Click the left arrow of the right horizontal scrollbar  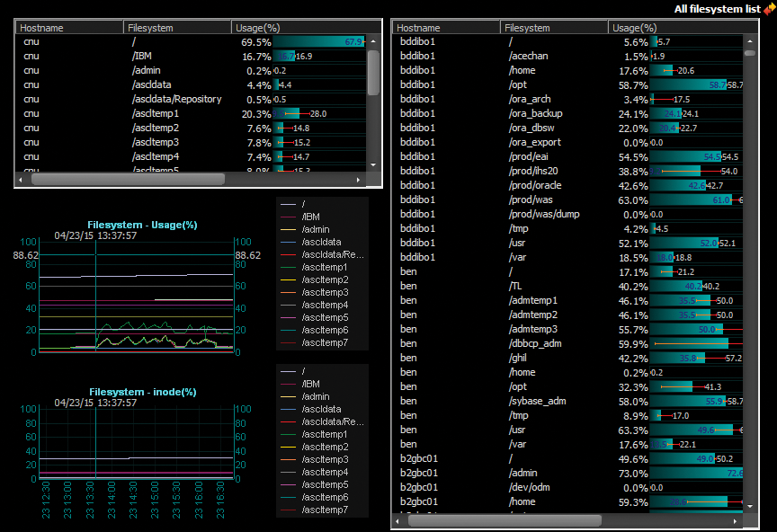tap(396, 519)
